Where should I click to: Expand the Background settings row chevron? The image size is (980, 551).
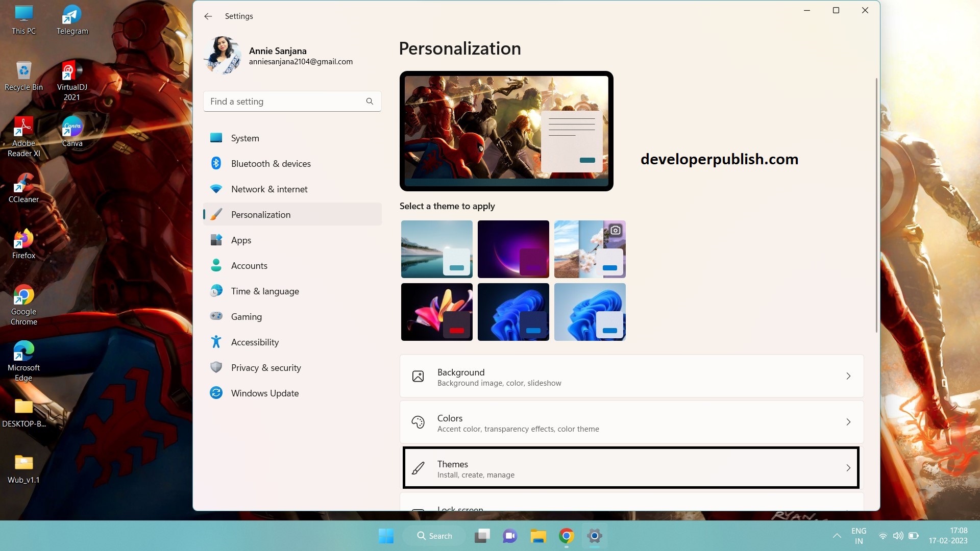point(848,376)
